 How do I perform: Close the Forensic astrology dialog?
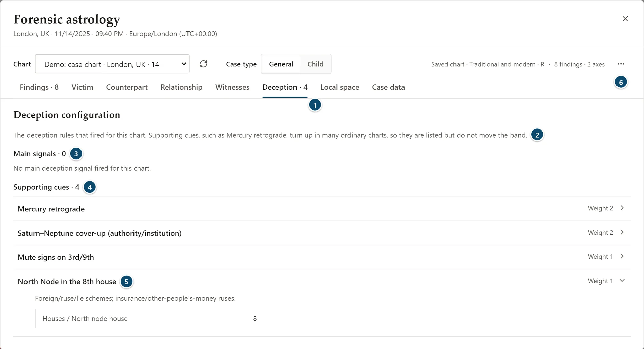click(625, 19)
